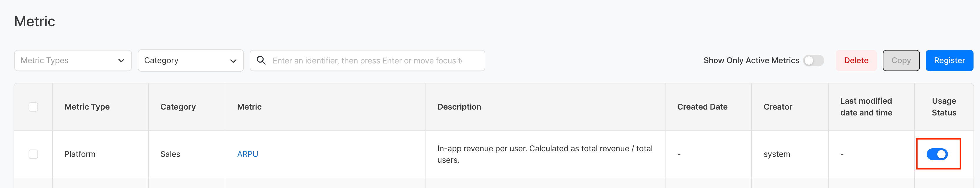Click the Created Date column header
The width and height of the screenshot is (980, 188).
click(x=702, y=107)
